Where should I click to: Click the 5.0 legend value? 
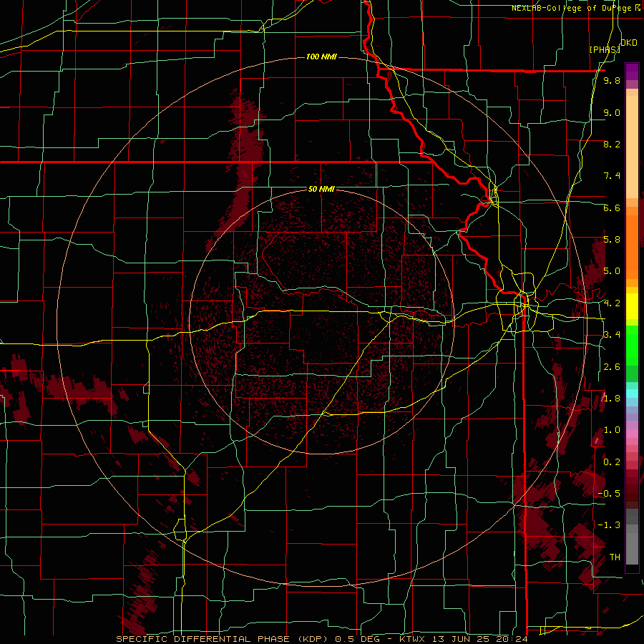coord(612,271)
